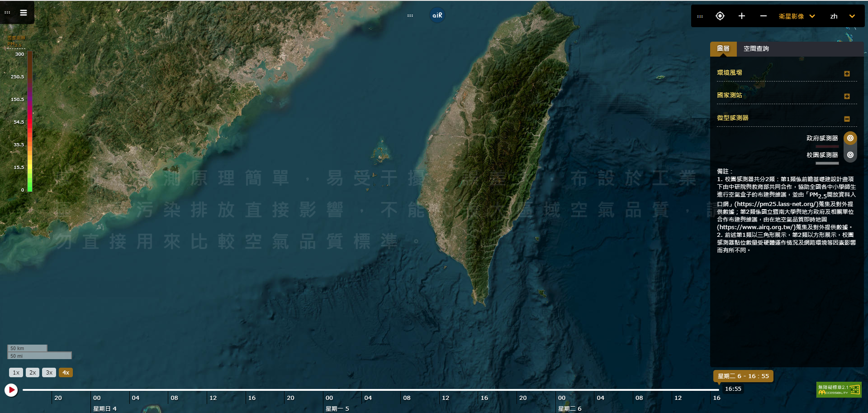Click the accessibility badge at bottom right
The width and height of the screenshot is (868, 413).
click(x=839, y=389)
